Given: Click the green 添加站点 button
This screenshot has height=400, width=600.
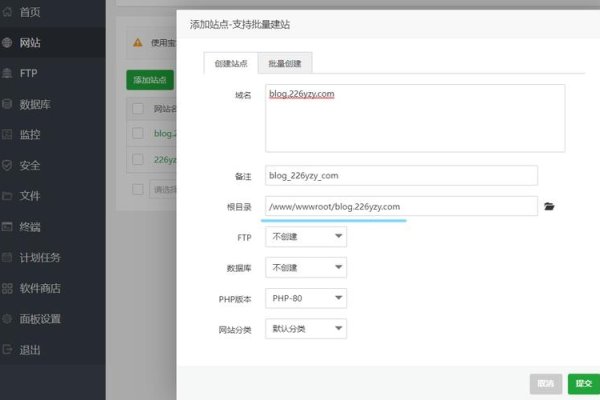Looking at the screenshot, I should pos(150,80).
